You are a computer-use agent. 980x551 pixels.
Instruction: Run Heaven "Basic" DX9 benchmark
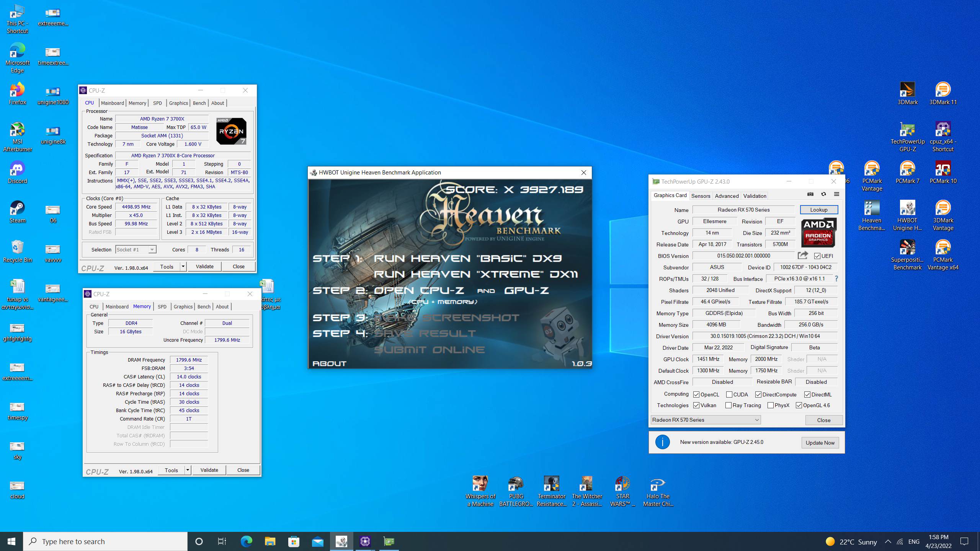(x=467, y=258)
